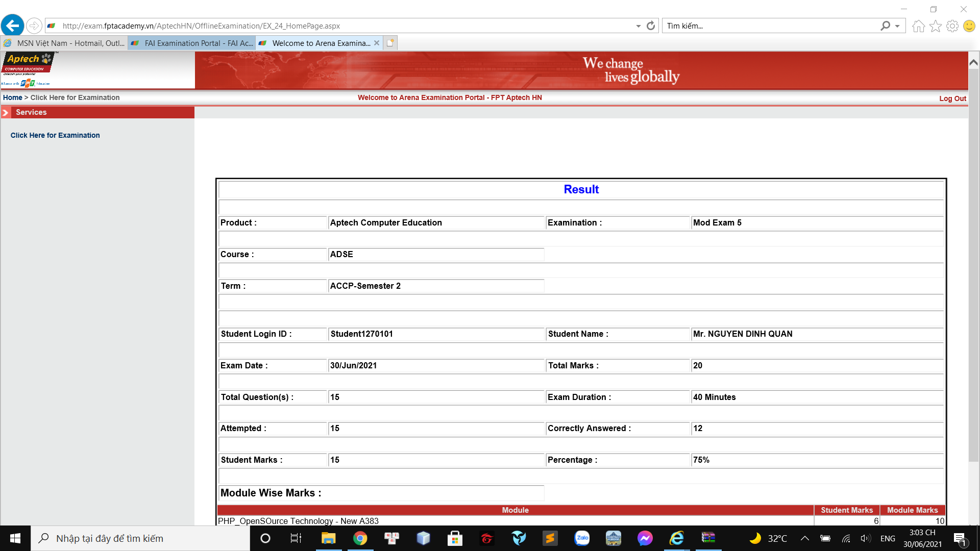Viewport: 980px width, 551px height.
Task: Click the scrollbar up arrow
Action: (x=974, y=63)
